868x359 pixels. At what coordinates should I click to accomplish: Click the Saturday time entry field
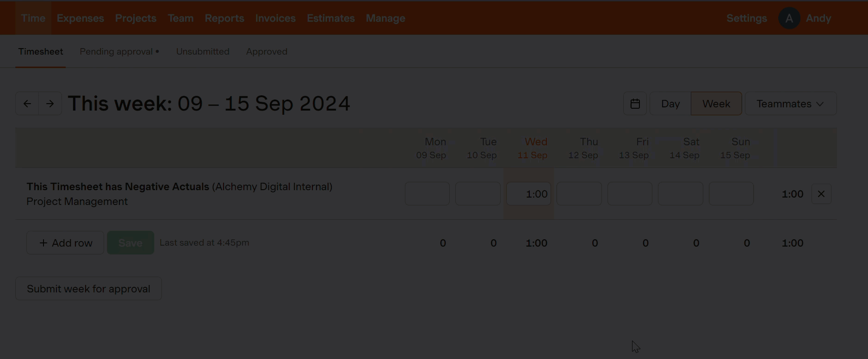pyautogui.click(x=681, y=194)
